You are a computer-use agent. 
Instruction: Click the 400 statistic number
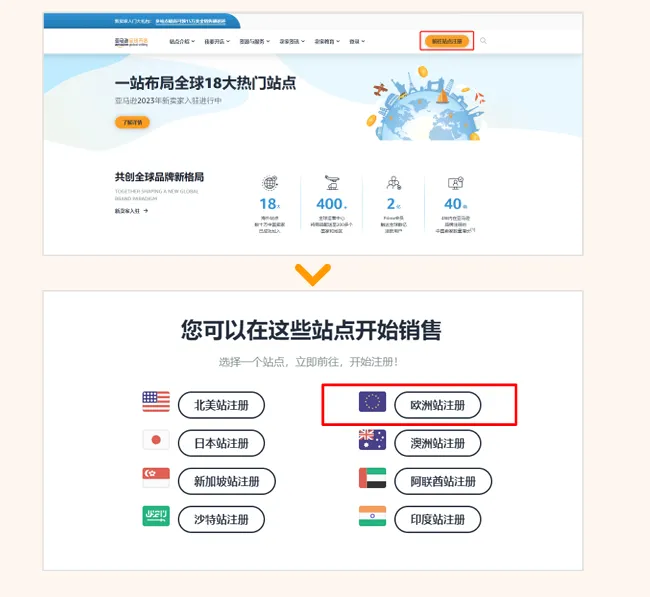click(330, 204)
